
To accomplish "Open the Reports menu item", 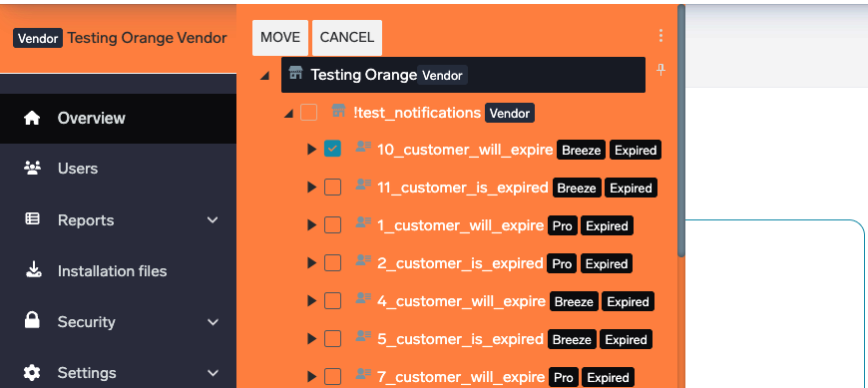I will tap(118, 220).
